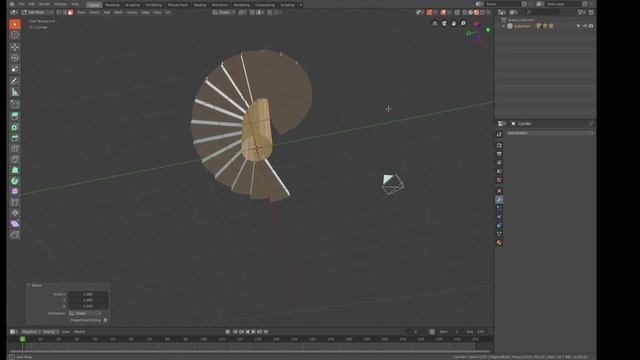Enable face select mode
Image resolution: width=640 pixels, height=360 pixels.
[70, 12]
